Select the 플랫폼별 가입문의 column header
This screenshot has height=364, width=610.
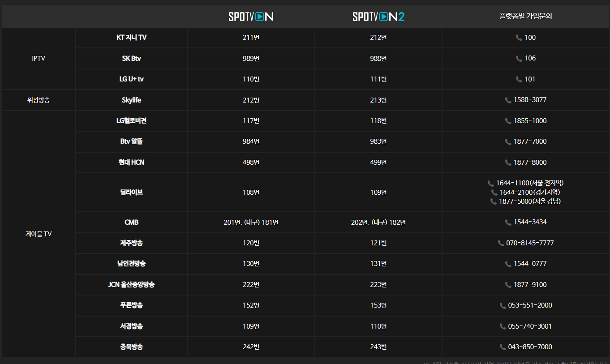click(525, 17)
